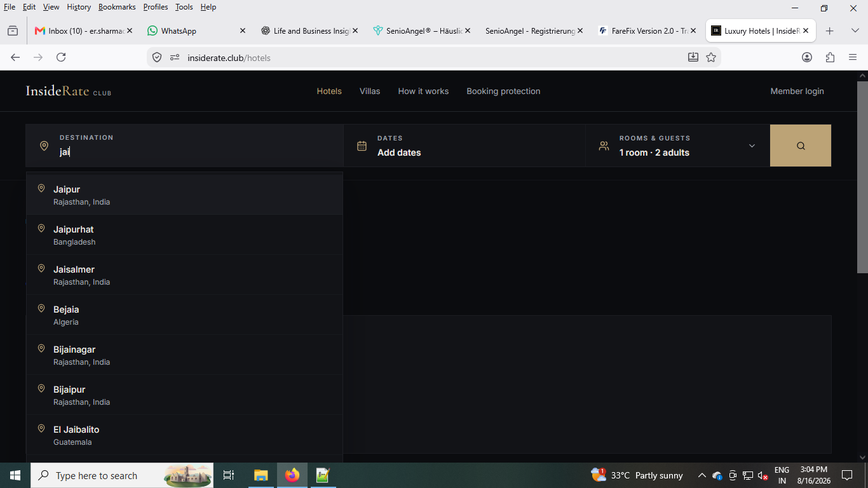868x488 pixels.
Task: Click the guests people icon
Action: [x=604, y=146]
